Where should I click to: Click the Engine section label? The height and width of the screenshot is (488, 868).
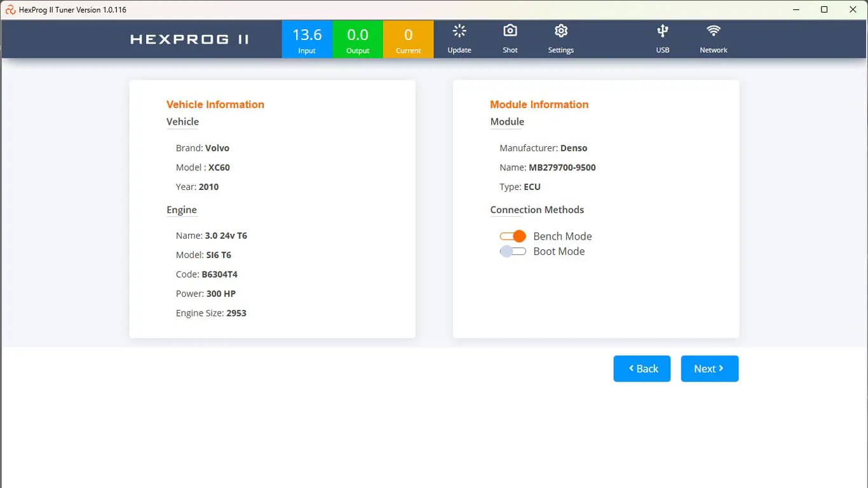click(x=182, y=210)
